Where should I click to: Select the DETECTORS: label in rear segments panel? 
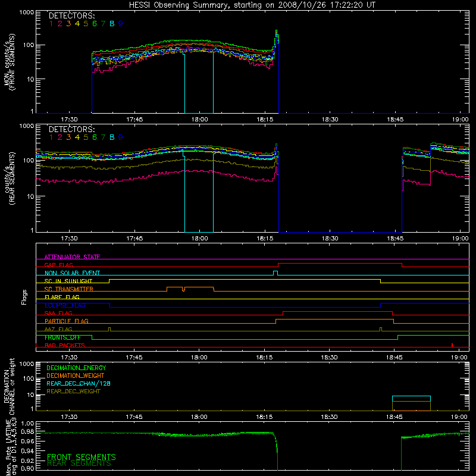71,129
